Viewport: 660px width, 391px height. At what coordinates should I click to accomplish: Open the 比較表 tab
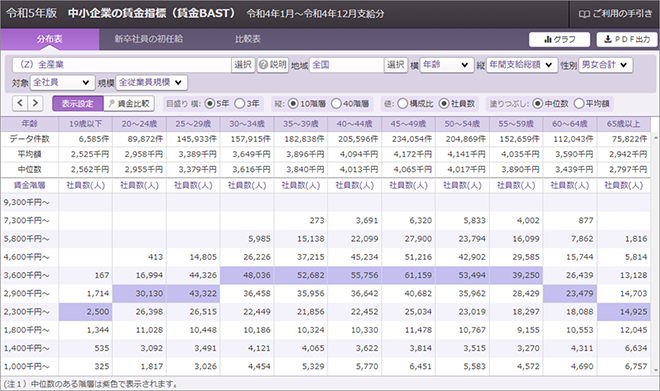[x=248, y=39]
